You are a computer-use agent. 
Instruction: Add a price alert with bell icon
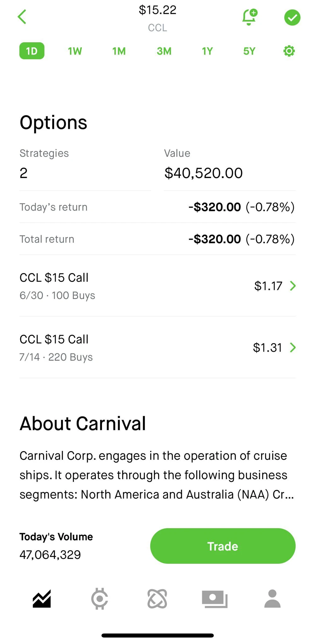click(x=249, y=17)
